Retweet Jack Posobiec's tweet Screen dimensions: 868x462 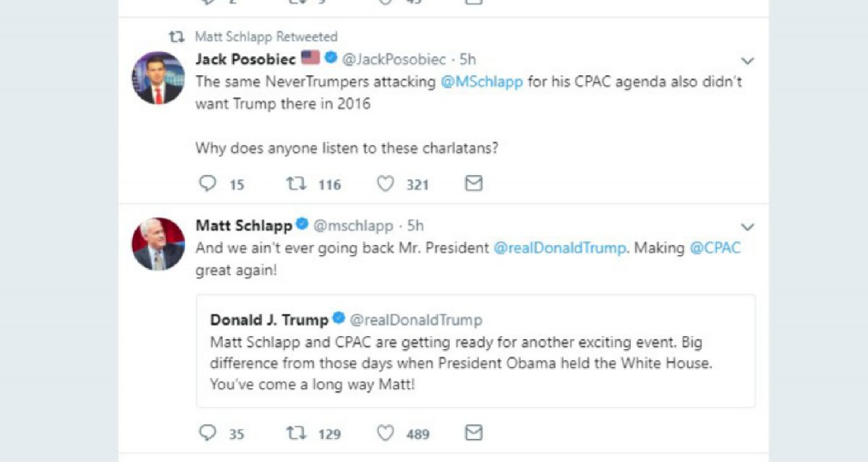[x=297, y=184]
